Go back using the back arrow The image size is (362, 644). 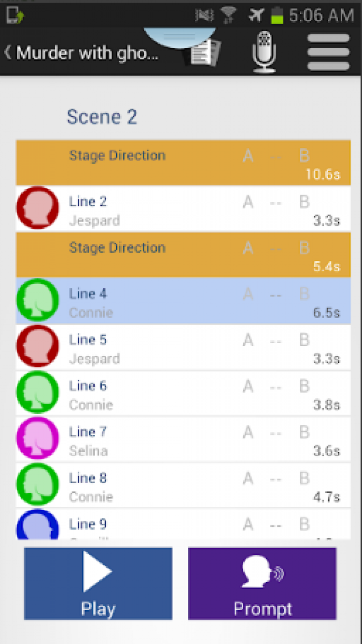coord(8,52)
